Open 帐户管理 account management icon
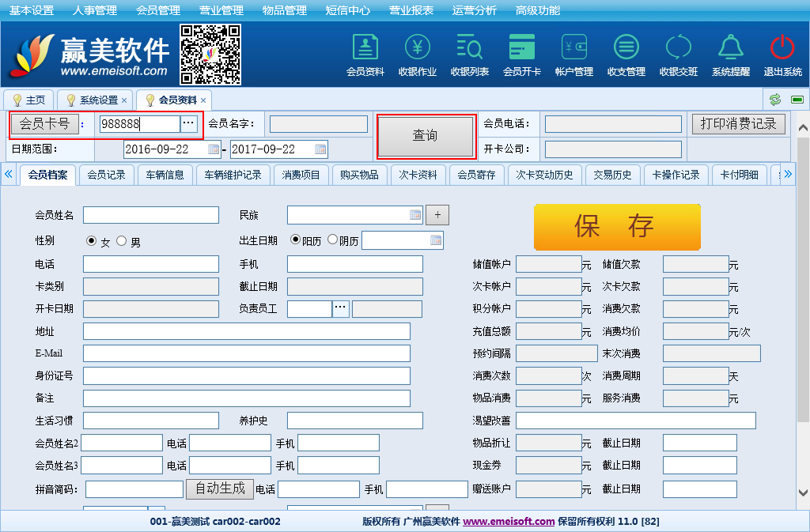 point(573,54)
